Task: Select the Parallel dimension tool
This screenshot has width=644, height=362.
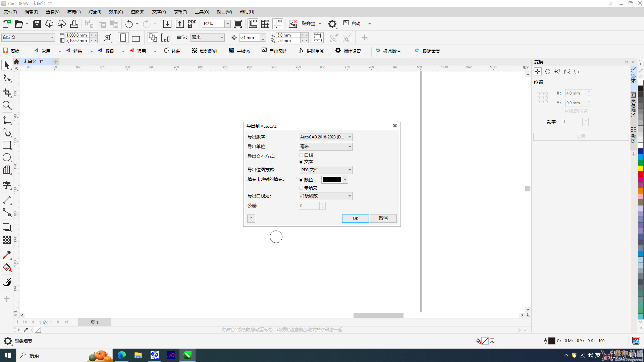Action: coord(7,200)
